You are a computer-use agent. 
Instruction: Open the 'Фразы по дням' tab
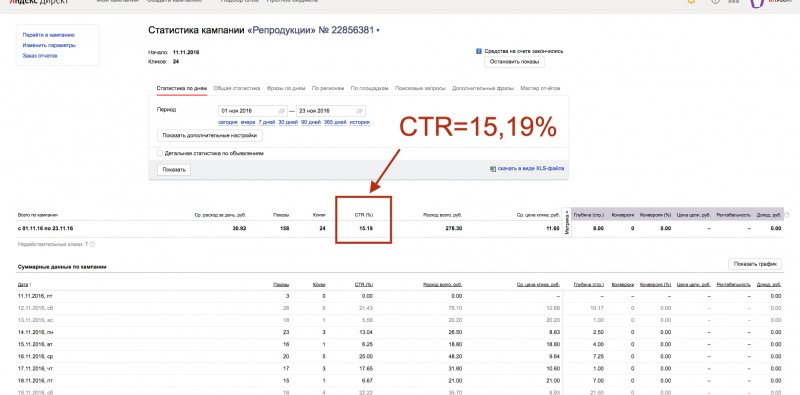[286, 88]
